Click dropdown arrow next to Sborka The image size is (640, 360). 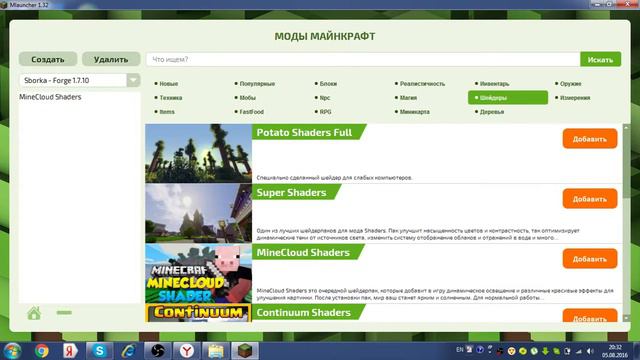point(133,80)
